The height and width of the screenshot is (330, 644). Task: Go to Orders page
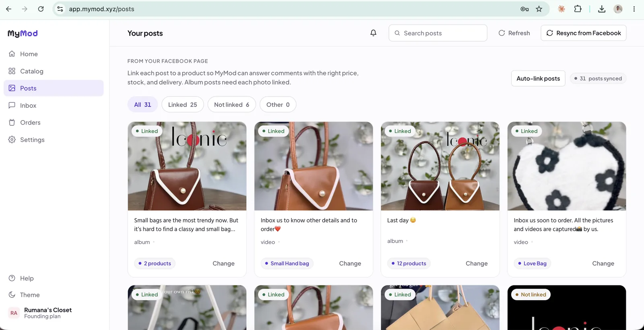coord(54,123)
